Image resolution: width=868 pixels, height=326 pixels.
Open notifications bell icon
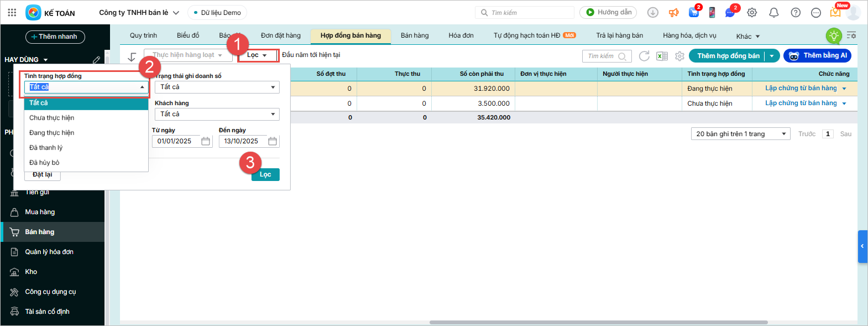(x=773, y=12)
